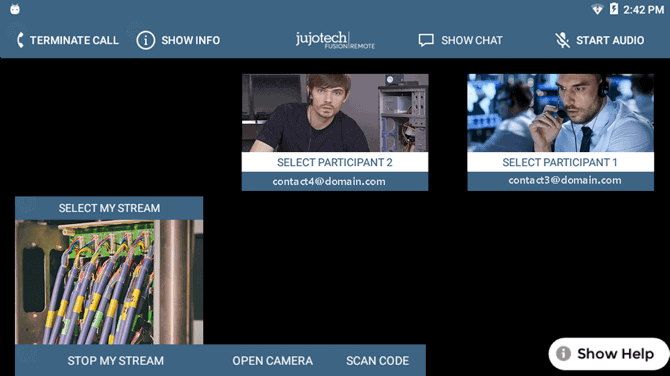The width and height of the screenshot is (670, 376).
Task: Click the jujotech Fusion Remote logo
Action: (335, 40)
